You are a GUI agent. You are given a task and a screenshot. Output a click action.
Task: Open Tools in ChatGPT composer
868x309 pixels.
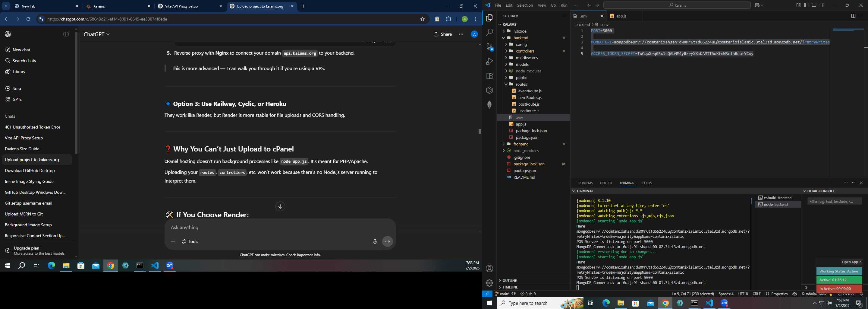click(190, 241)
